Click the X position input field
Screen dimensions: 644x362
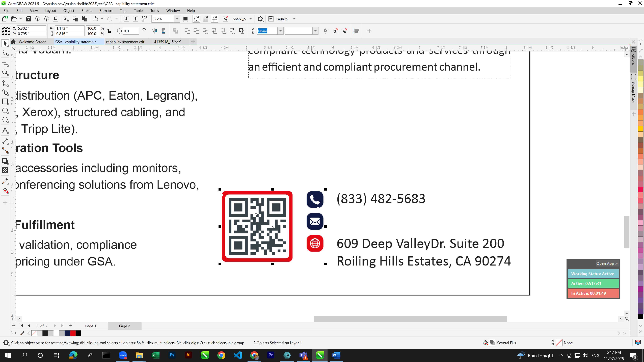(31, 28)
